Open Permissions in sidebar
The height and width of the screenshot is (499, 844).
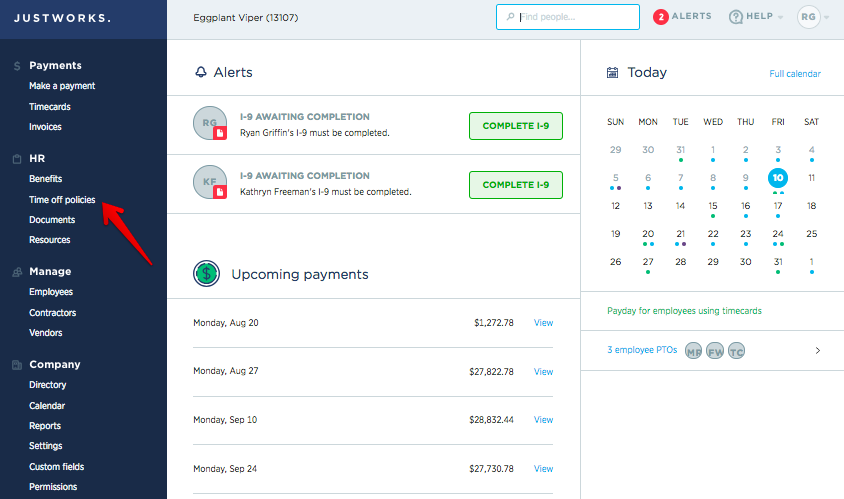click(x=53, y=487)
